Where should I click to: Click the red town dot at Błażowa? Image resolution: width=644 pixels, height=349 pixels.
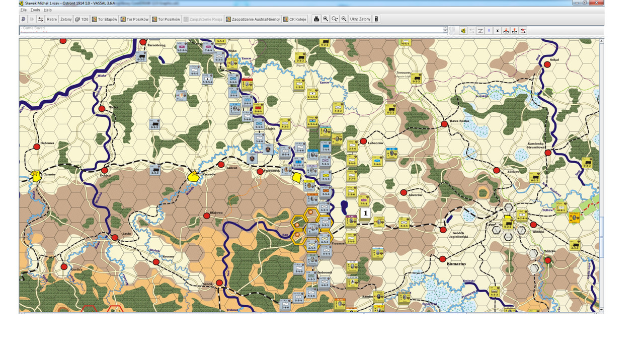[206, 216]
